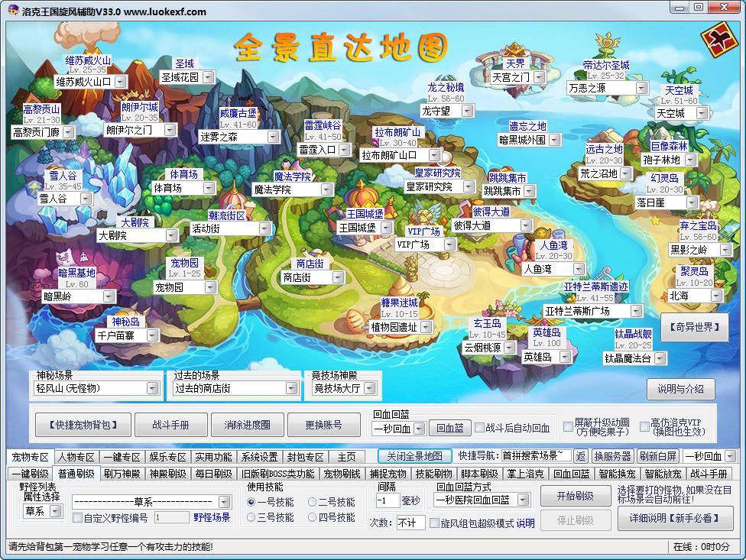Click the 首拼搜索场景 quick navigation field
Image resolution: width=746 pixels, height=560 pixels.
coord(536,456)
